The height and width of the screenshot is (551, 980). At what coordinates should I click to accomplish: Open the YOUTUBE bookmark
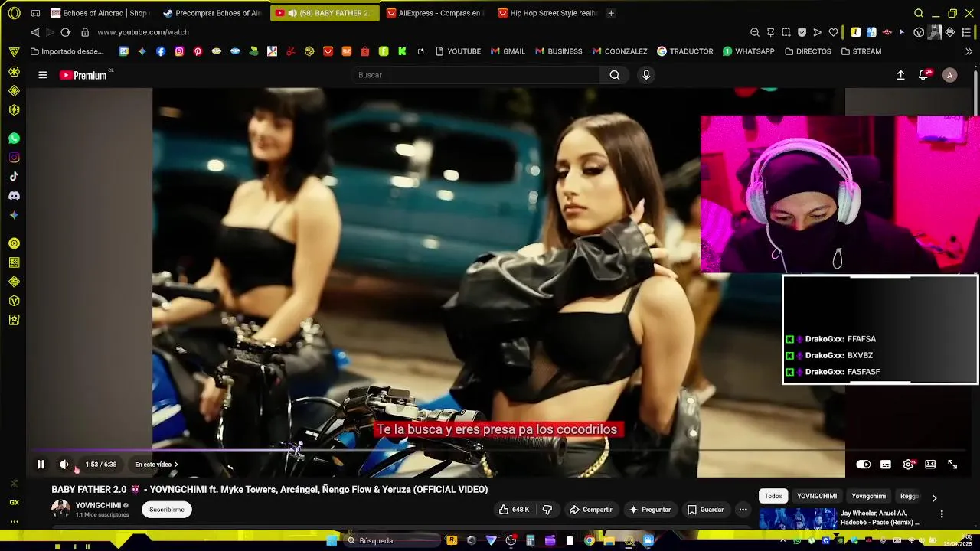(x=458, y=51)
